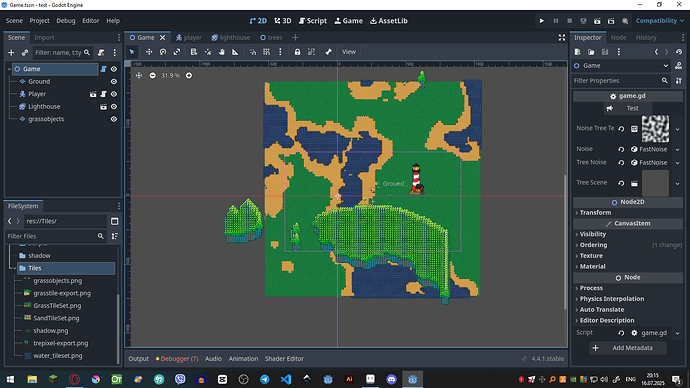Select the Rotate Mode tool
This screenshot has height=388, width=690.
point(163,52)
